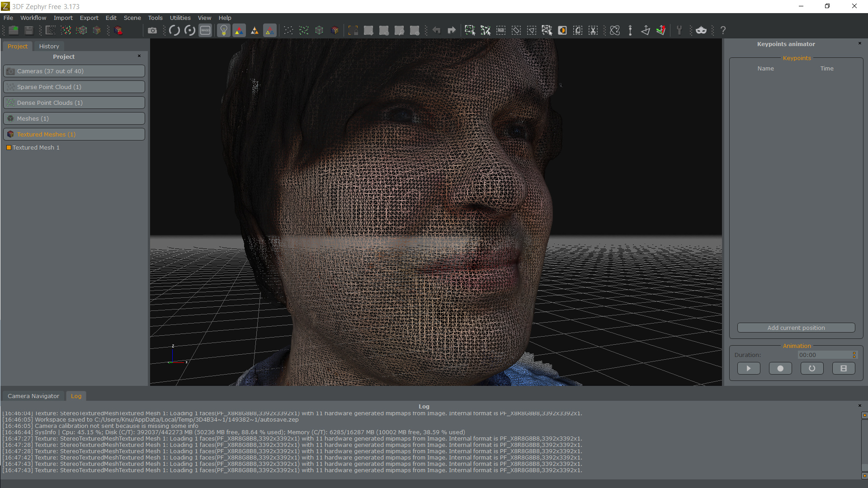Highlight the Textured Meshes category

tap(74, 134)
